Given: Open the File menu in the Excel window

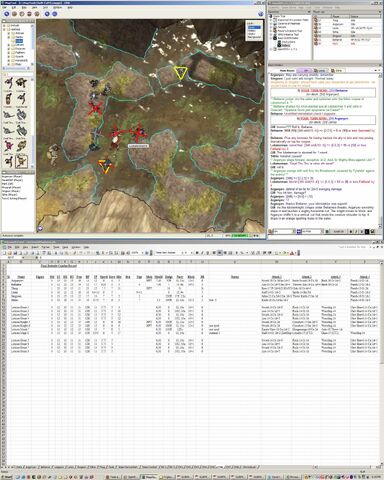Looking at the screenshot, I should coord(10,247).
